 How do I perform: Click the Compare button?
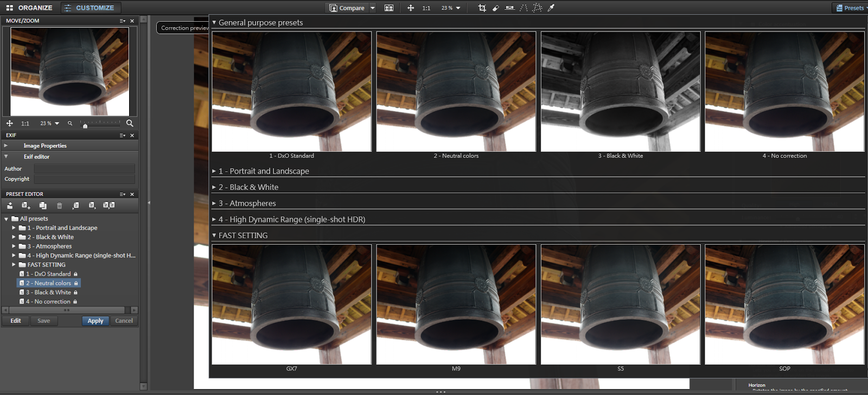(x=347, y=8)
